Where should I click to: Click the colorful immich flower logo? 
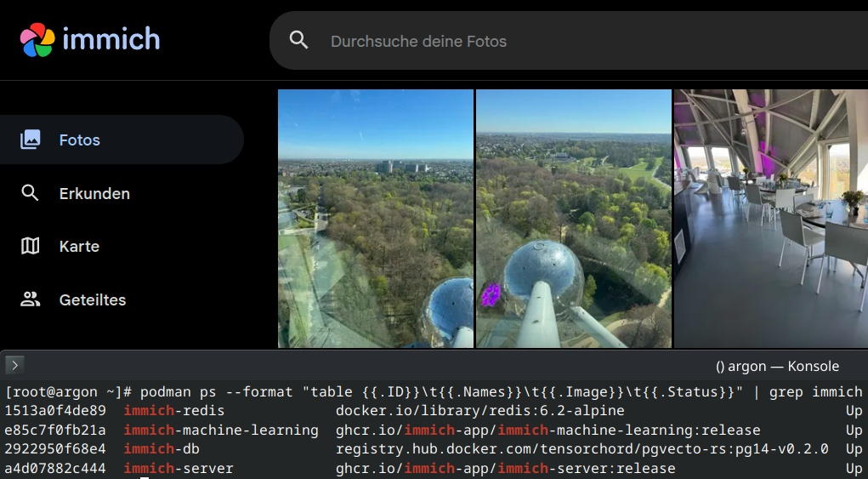tap(37, 40)
